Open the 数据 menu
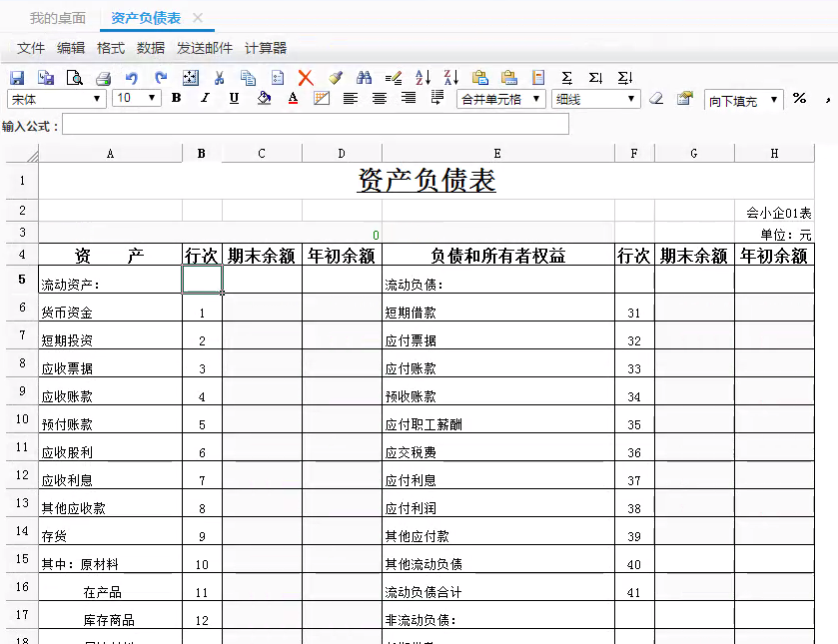Screen dimensions: 838x644 click(150, 48)
